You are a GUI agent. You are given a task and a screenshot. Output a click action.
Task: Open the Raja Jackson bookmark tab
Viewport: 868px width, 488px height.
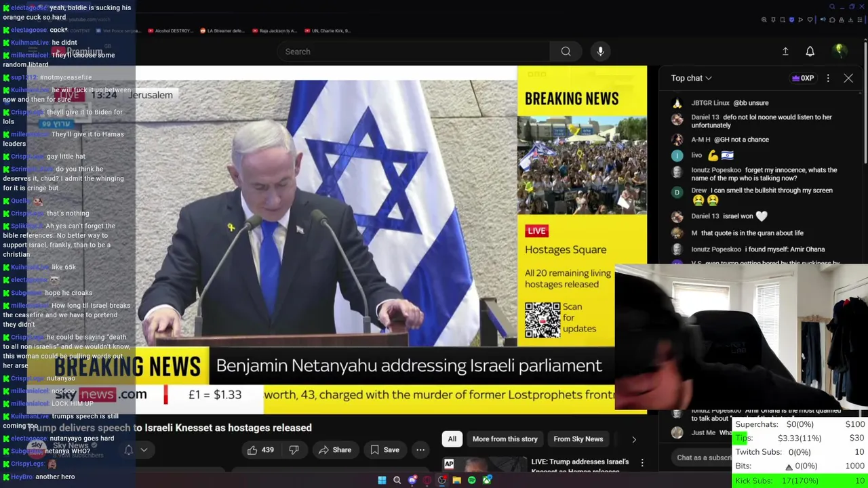(274, 30)
